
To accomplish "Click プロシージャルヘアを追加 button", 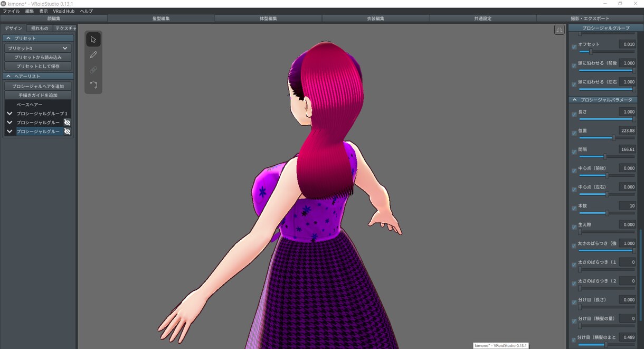I will click(38, 86).
